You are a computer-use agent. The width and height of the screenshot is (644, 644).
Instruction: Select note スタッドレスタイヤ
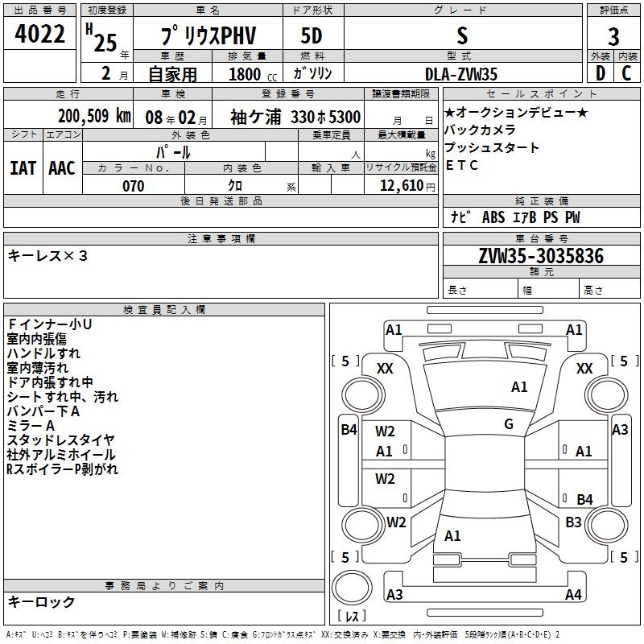point(61,440)
